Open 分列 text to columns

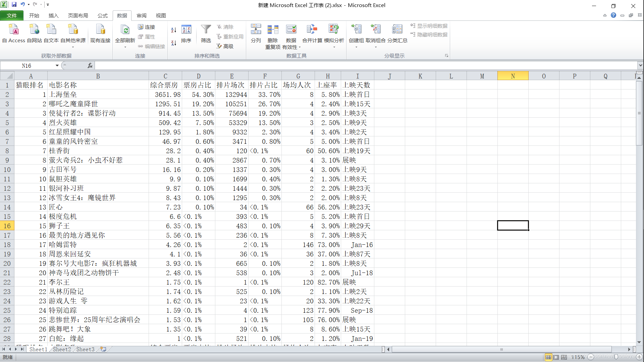coord(256,34)
